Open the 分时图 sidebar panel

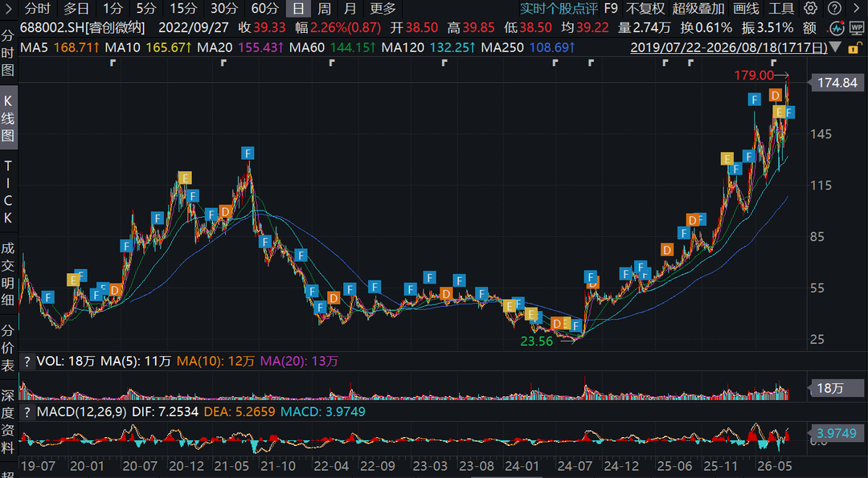coord(8,54)
